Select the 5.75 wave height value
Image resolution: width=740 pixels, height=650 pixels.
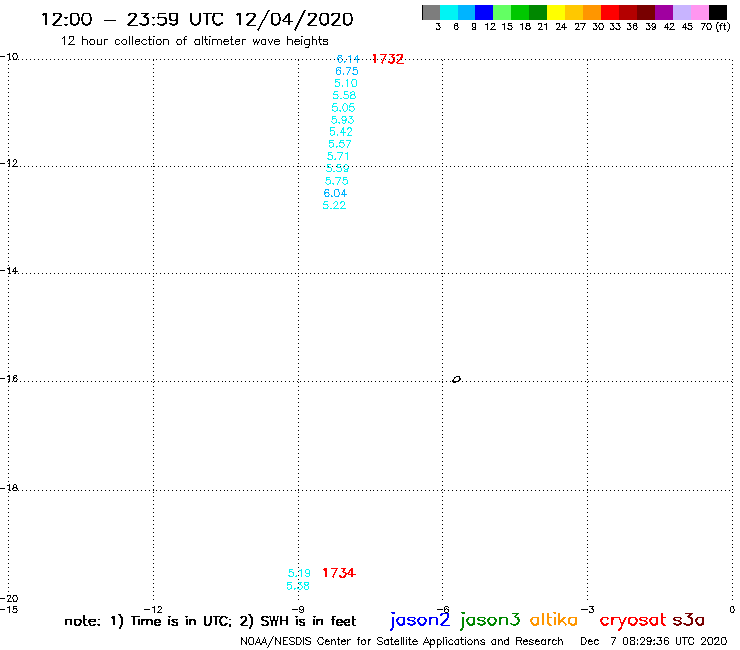tap(336, 181)
